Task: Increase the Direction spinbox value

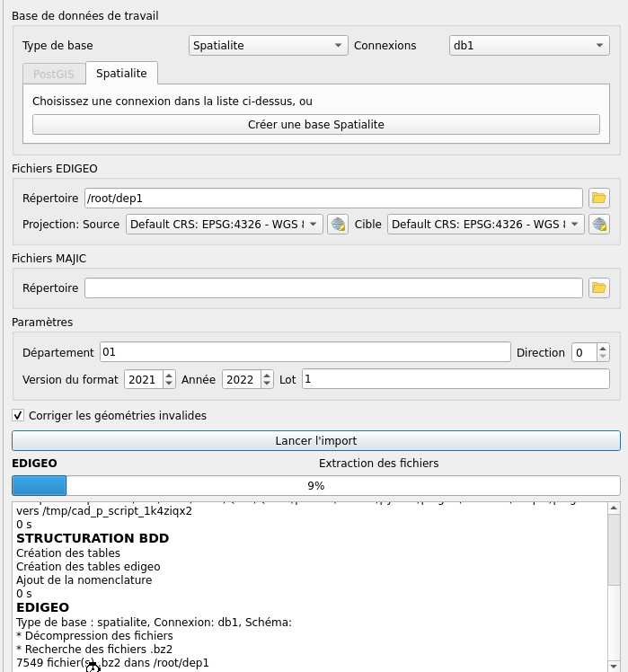Action: pyautogui.click(x=603, y=349)
